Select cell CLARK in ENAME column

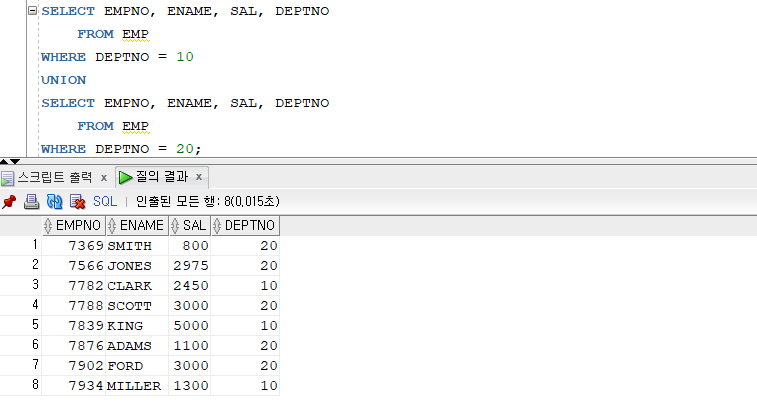137,286
